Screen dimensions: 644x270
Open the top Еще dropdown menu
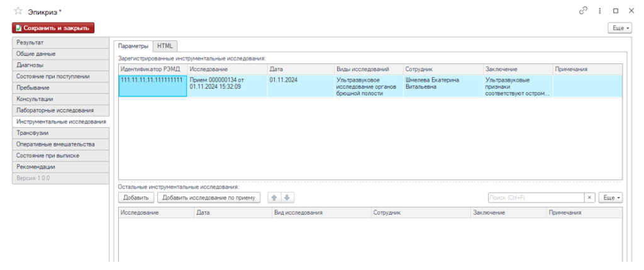(x=619, y=28)
